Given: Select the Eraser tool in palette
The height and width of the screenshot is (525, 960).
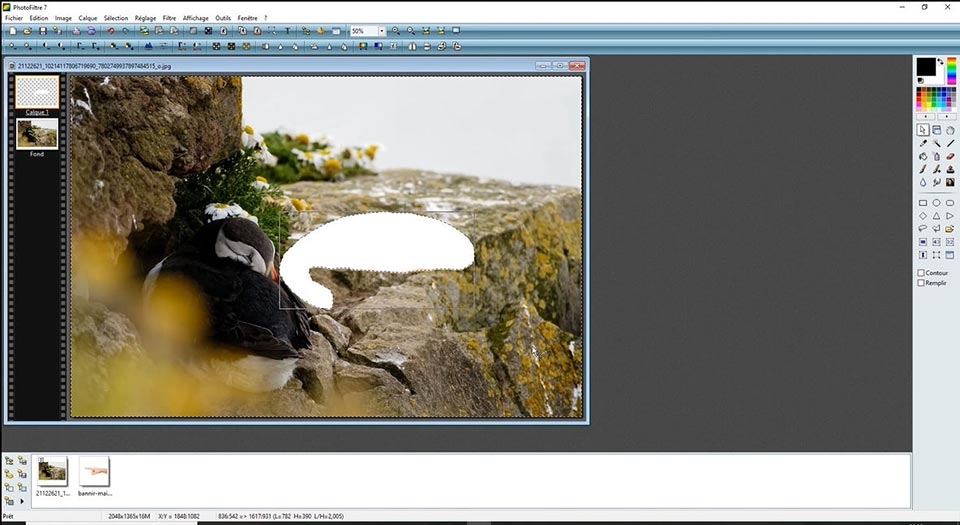Looking at the screenshot, I should [950, 157].
